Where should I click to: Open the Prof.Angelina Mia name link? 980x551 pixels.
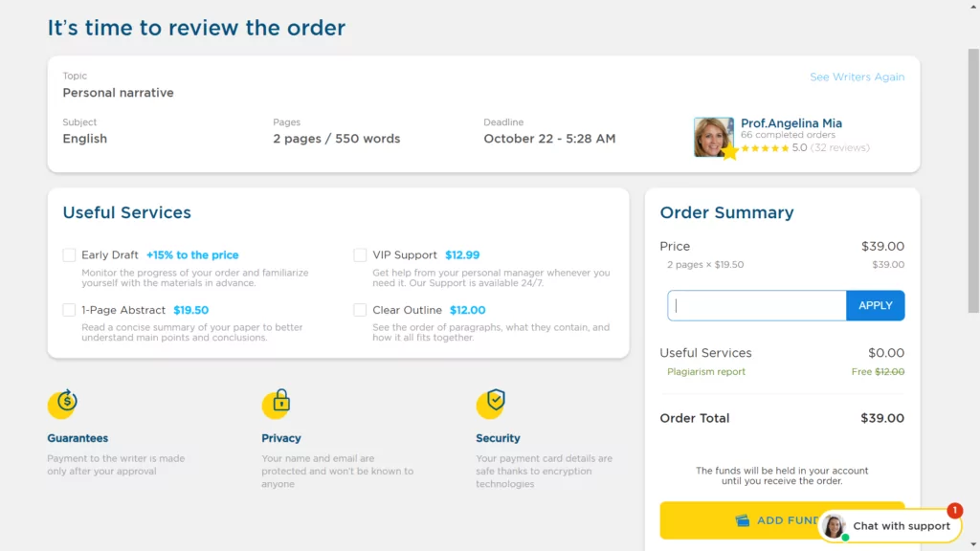pos(791,123)
